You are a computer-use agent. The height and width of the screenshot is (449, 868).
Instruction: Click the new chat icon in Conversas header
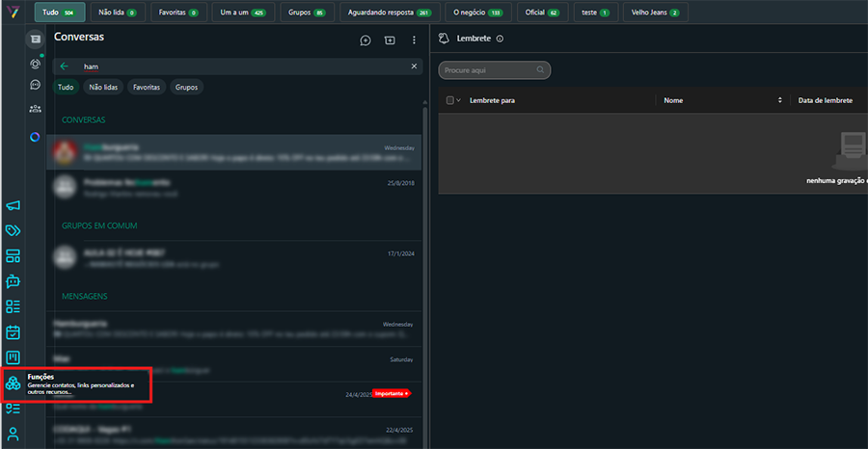coord(366,40)
